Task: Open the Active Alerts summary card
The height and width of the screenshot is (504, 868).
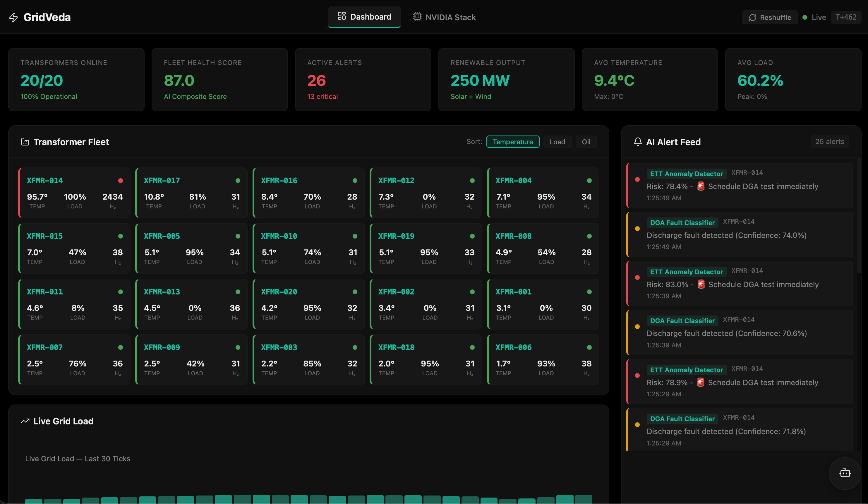Action: 363,80
